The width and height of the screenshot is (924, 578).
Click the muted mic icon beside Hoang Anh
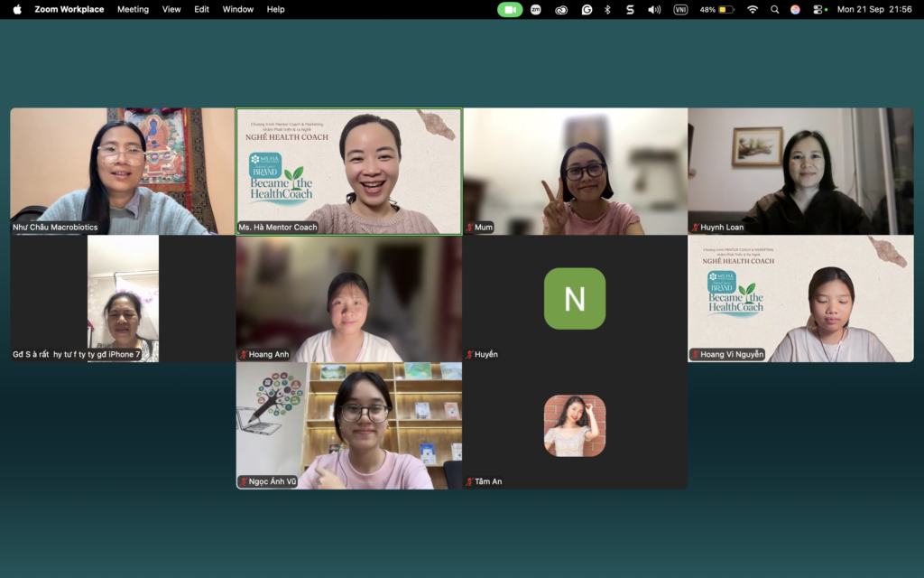244,354
